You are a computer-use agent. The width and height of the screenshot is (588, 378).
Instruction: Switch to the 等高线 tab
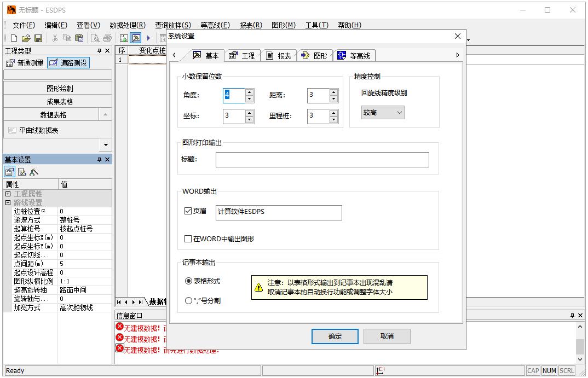(x=354, y=56)
